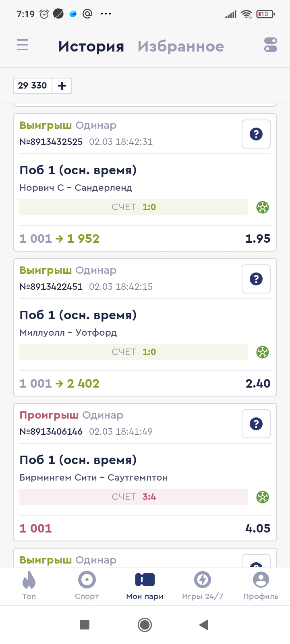
Task: Open the Профиль page
Action: [x=261, y=586]
